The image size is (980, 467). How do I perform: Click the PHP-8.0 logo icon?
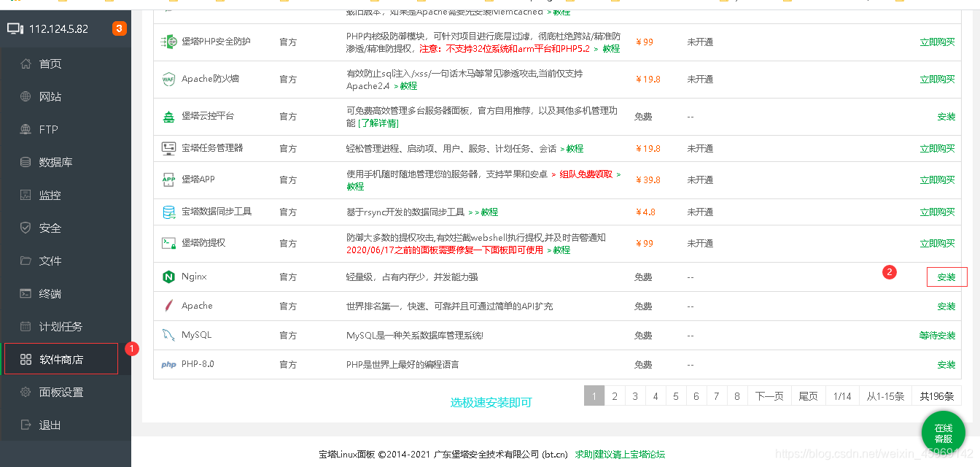[x=168, y=364]
